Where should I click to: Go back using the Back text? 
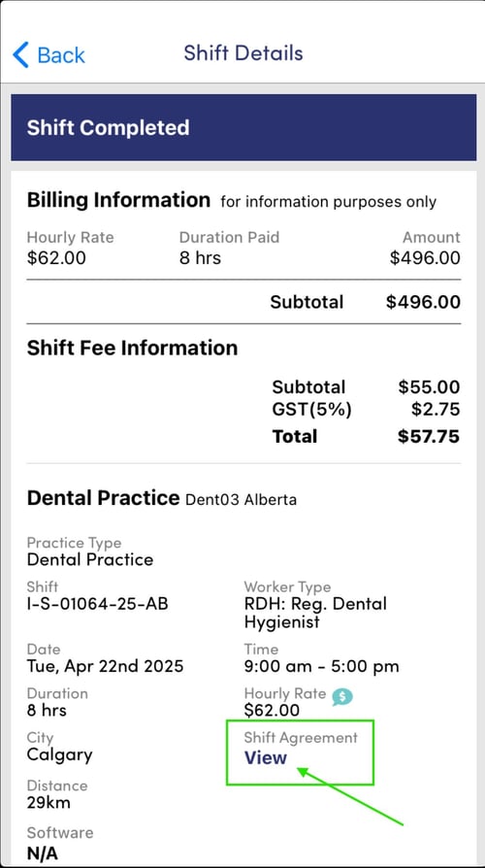click(x=61, y=55)
